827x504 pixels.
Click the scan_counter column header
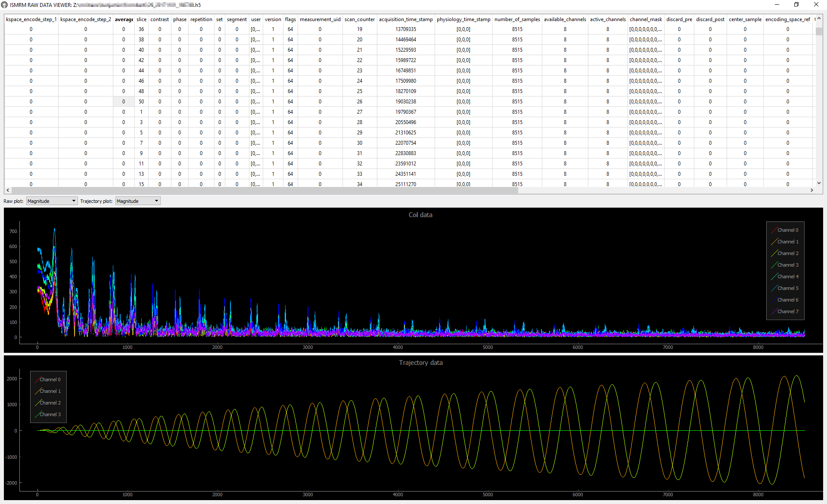[360, 19]
